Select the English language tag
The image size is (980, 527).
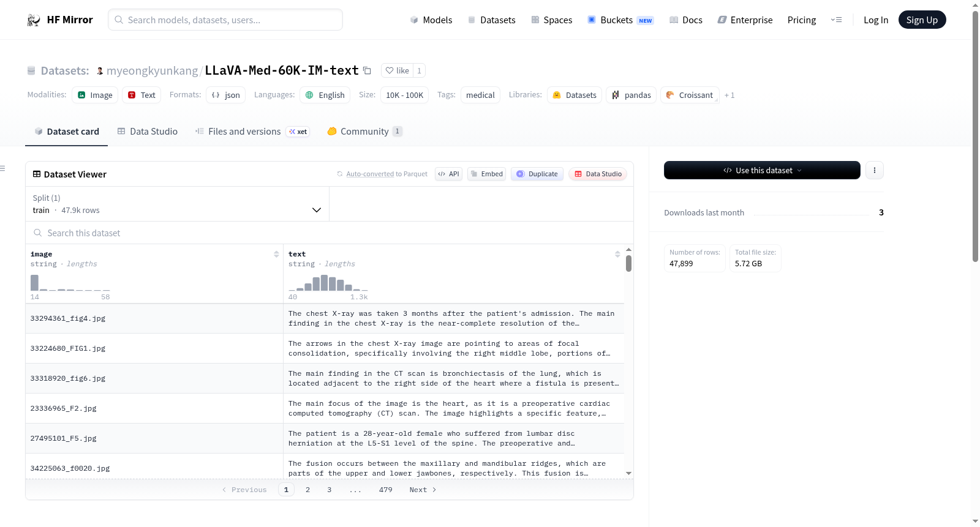coord(325,95)
